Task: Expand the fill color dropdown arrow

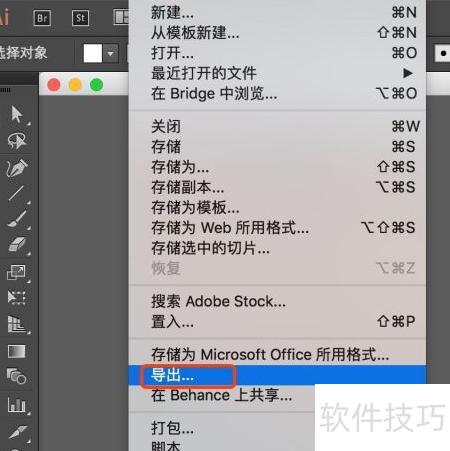Action: (x=110, y=53)
